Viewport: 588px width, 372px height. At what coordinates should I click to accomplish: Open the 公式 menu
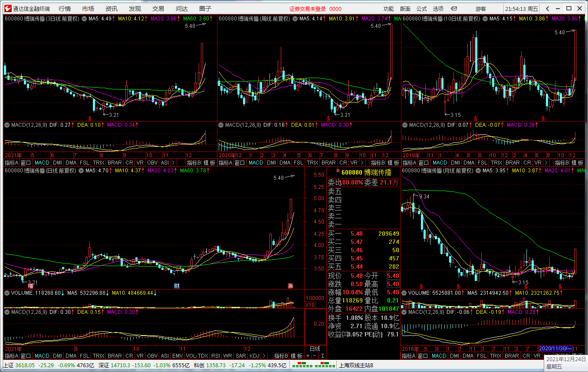point(421,9)
